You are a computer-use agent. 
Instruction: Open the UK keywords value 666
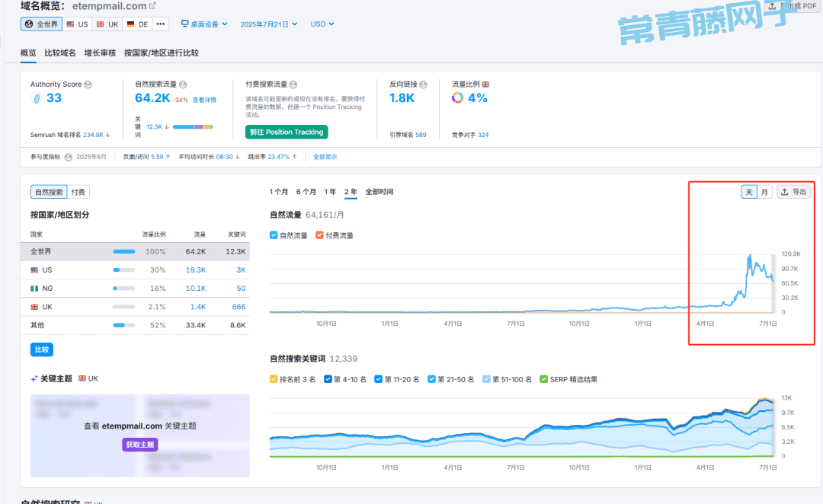239,307
